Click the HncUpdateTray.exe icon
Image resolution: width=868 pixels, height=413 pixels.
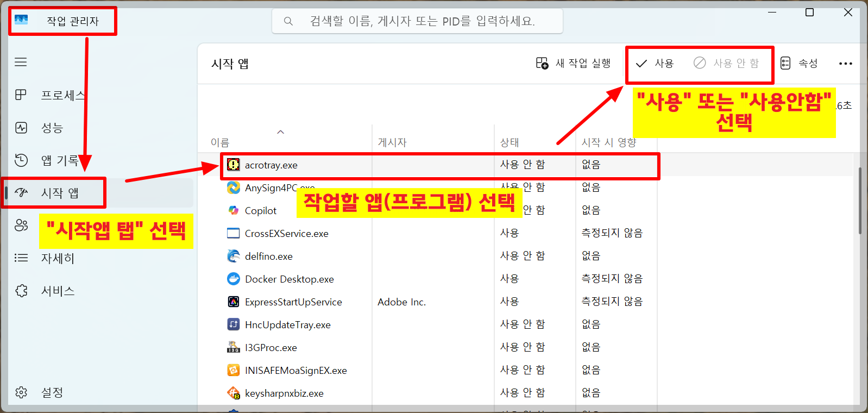(234, 324)
